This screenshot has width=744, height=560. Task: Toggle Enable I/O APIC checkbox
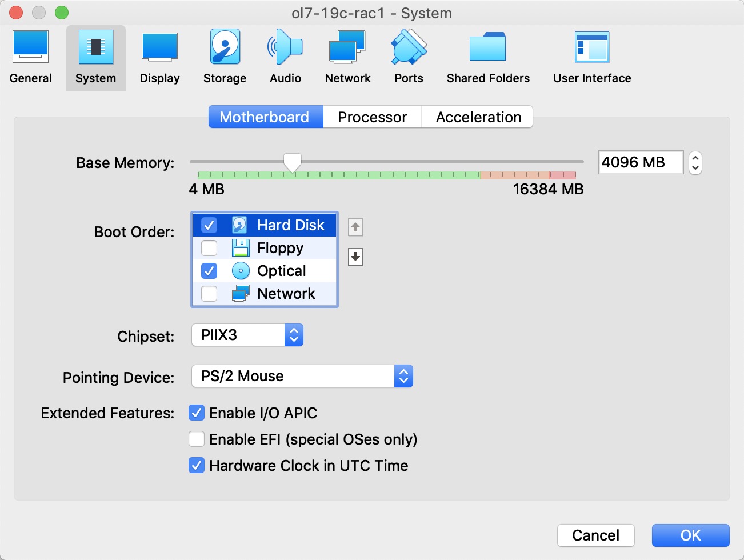point(197,413)
